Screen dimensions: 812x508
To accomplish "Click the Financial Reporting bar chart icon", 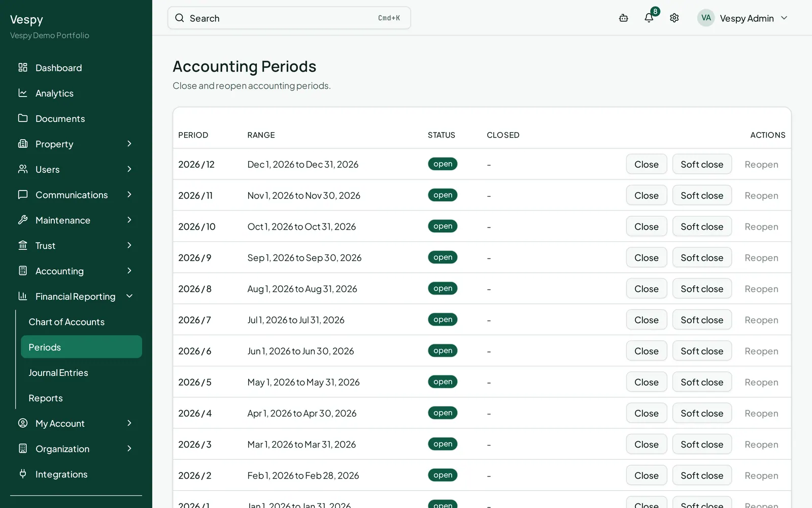I will [23, 296].
